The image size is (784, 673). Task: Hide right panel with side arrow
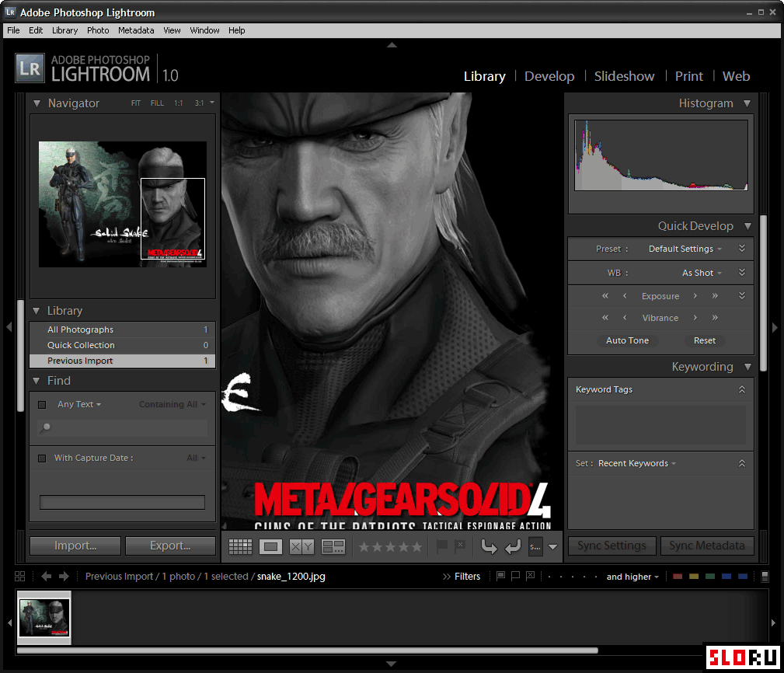pyautogui.click(x=775, y=327)
